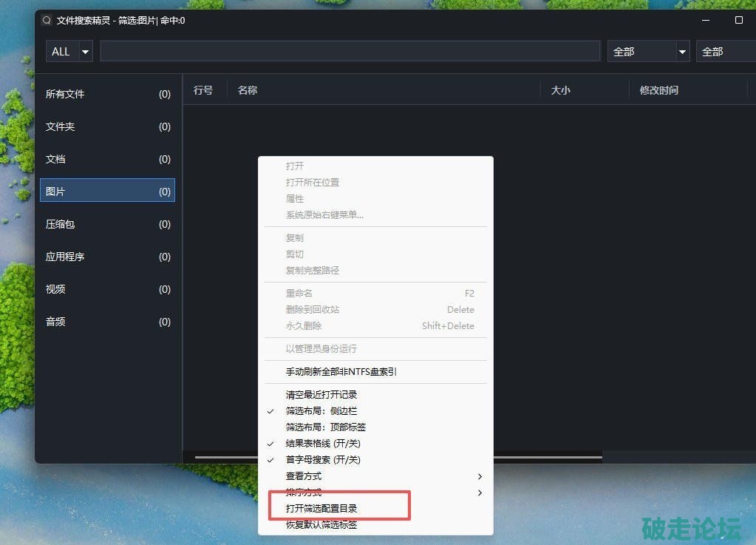Click the 修改时间 column header
The image size is (756, 545).
(689, 90)
